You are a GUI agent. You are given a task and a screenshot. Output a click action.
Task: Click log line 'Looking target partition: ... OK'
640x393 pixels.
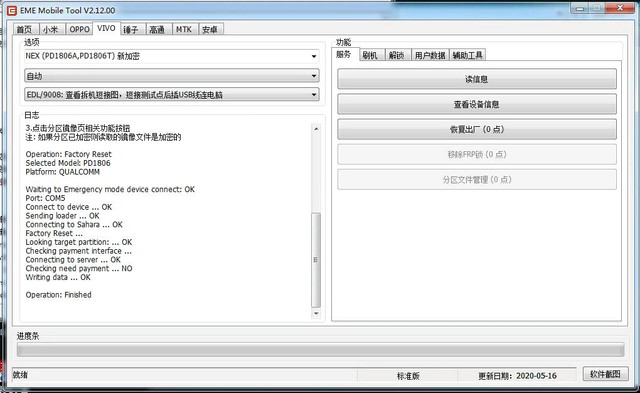[x=79, y=242]
